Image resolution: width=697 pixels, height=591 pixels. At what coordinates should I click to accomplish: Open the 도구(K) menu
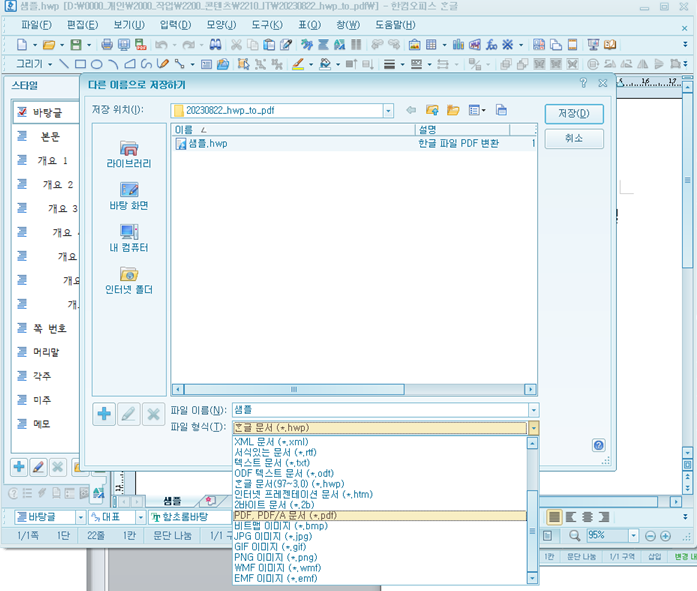point(267,25)
